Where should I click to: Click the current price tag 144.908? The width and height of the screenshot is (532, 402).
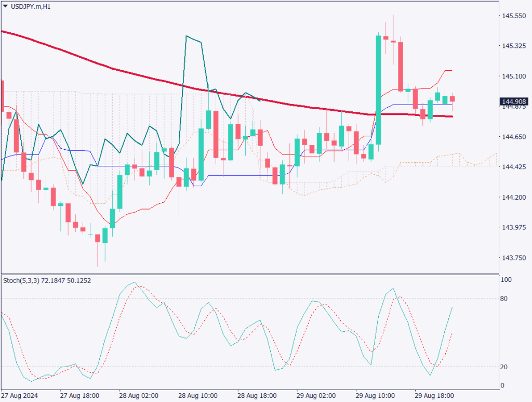(513, 101)
